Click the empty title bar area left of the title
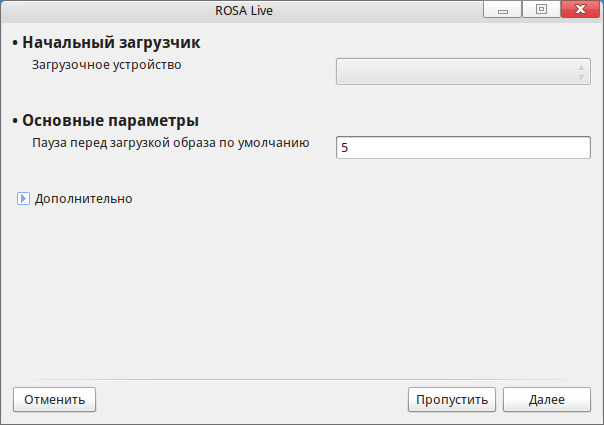Screen dimensions: 604x425 [100, 10]
